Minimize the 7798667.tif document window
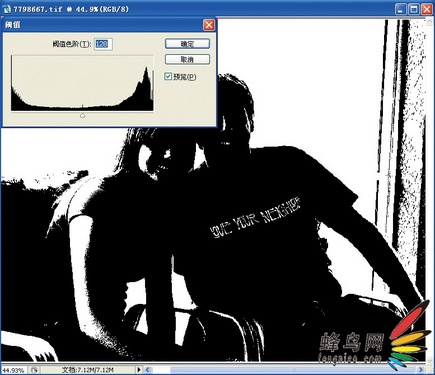Screen dimensions: 435x375 [401, 9]
